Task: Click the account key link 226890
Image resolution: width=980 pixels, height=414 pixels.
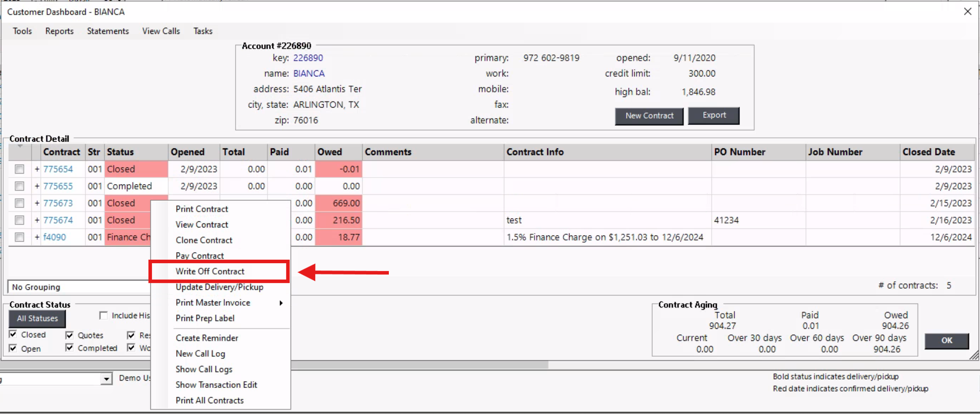Action: (x=308, y=58)
